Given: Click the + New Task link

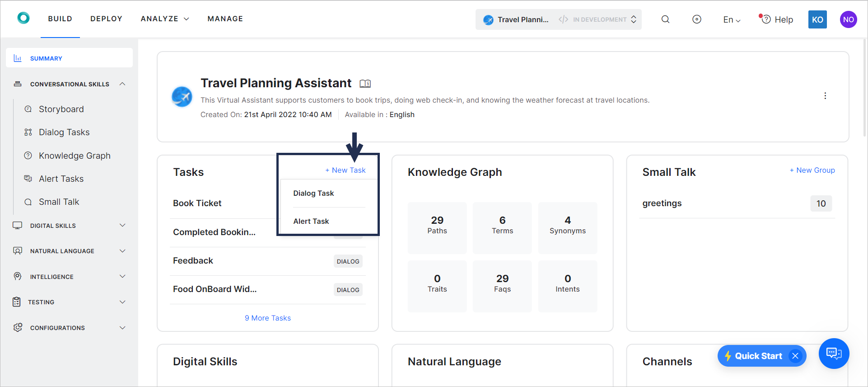Looking at the screenshot, I should click(345, 170).
